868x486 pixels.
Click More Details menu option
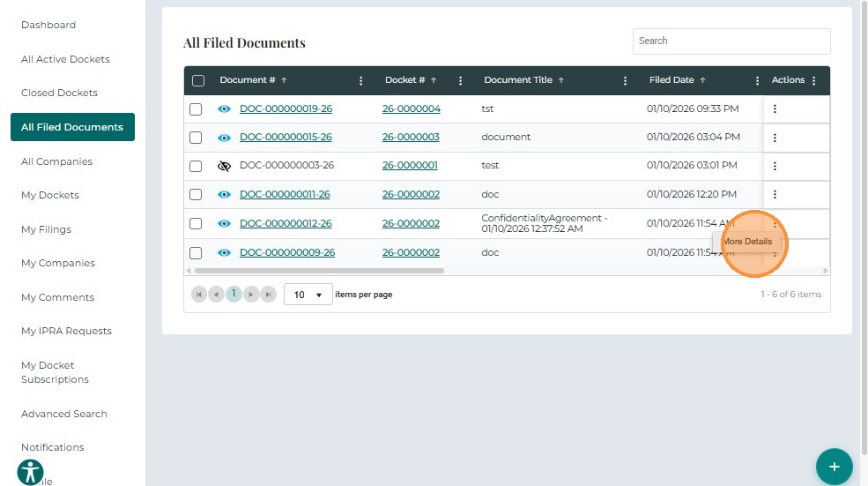pyautogui.click(x=746, y=242)
